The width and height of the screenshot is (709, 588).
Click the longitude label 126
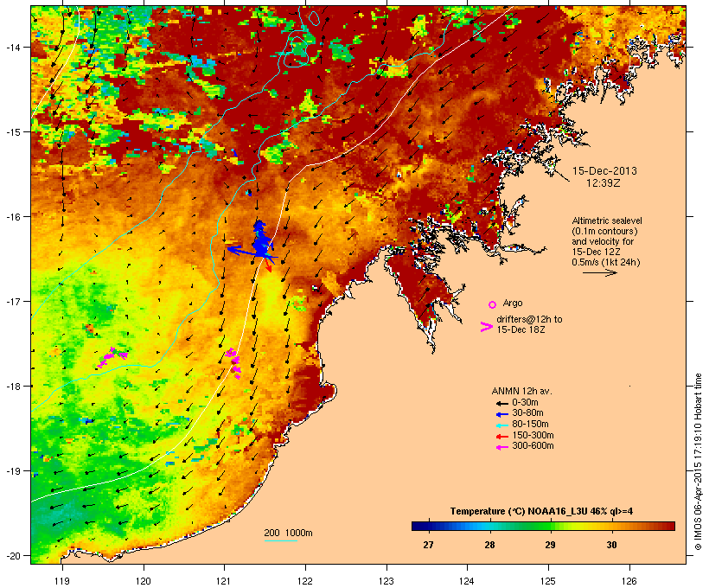[629, 581]
